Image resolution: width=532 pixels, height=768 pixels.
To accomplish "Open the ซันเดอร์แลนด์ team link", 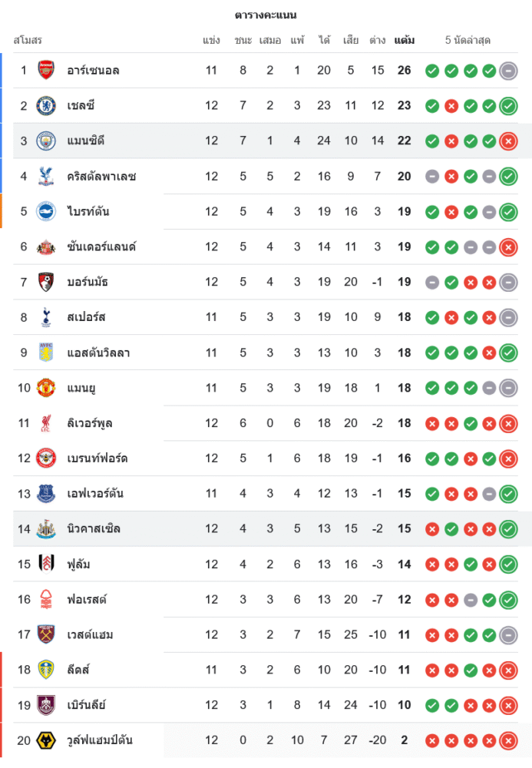I will tap(101, 247).
